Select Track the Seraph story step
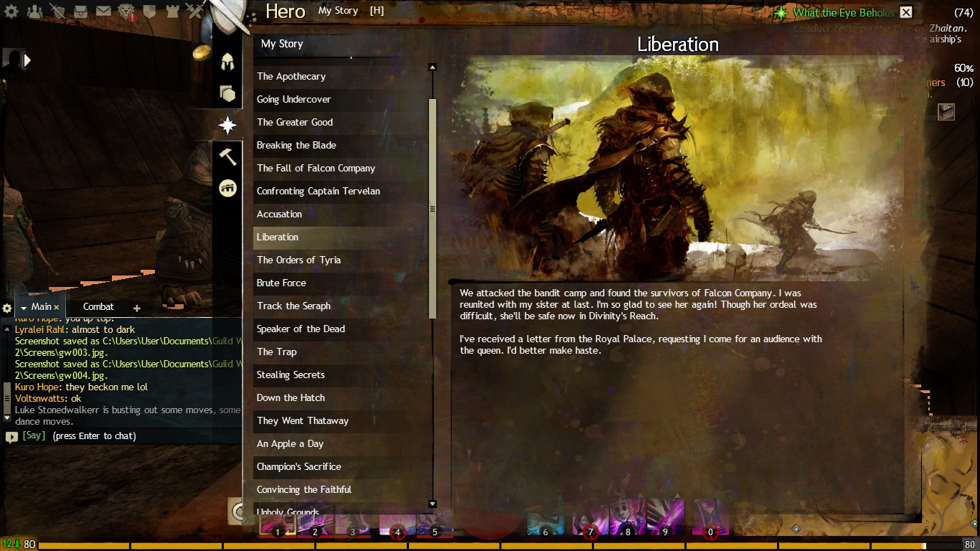Image resolution: width=980 pixels, height=551 pixels. tap(340, 306)
